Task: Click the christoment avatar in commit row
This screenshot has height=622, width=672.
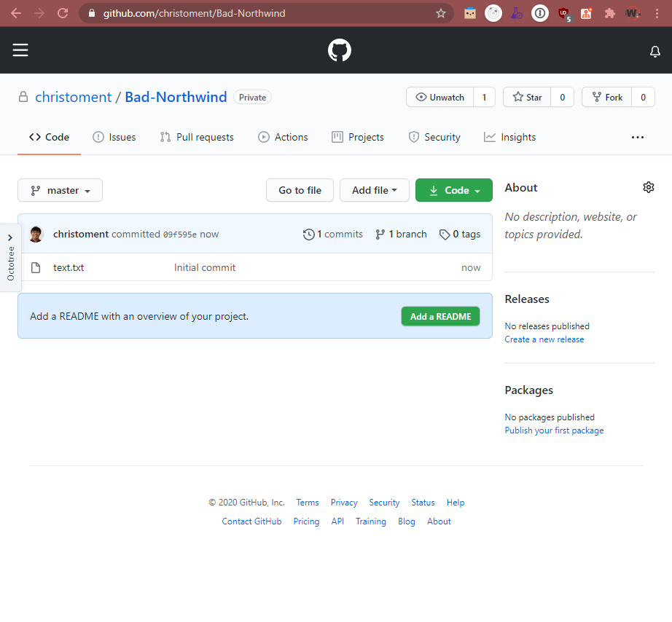Action: click(x=36, y=234)
